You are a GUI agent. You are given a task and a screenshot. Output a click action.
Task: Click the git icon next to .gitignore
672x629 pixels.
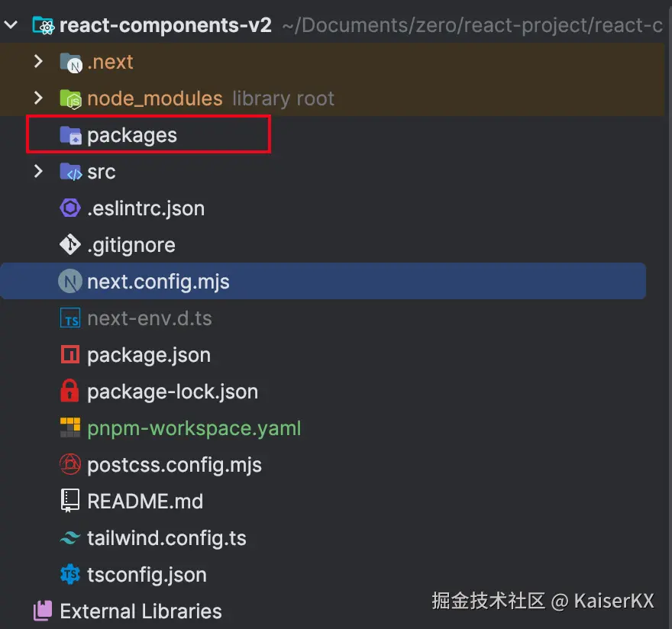[70, 245]
